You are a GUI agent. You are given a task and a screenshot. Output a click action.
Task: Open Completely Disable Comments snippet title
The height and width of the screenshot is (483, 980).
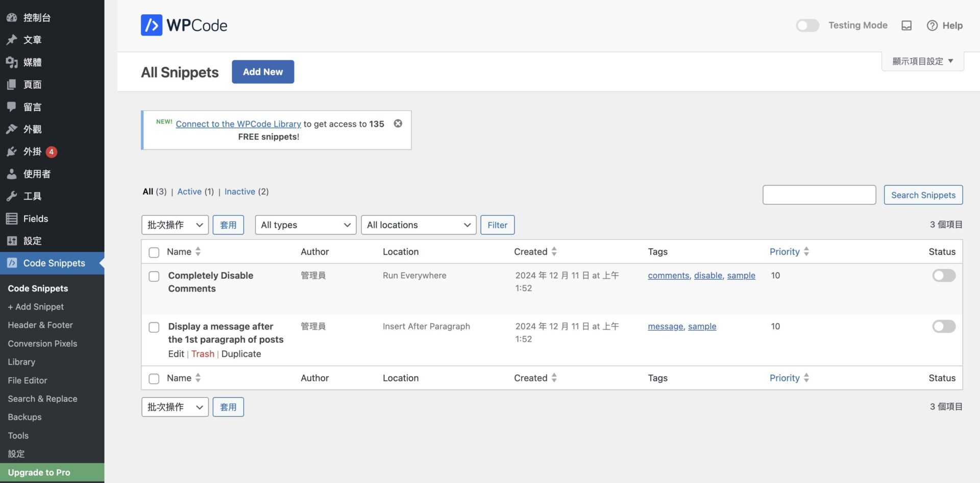[211, 282]
